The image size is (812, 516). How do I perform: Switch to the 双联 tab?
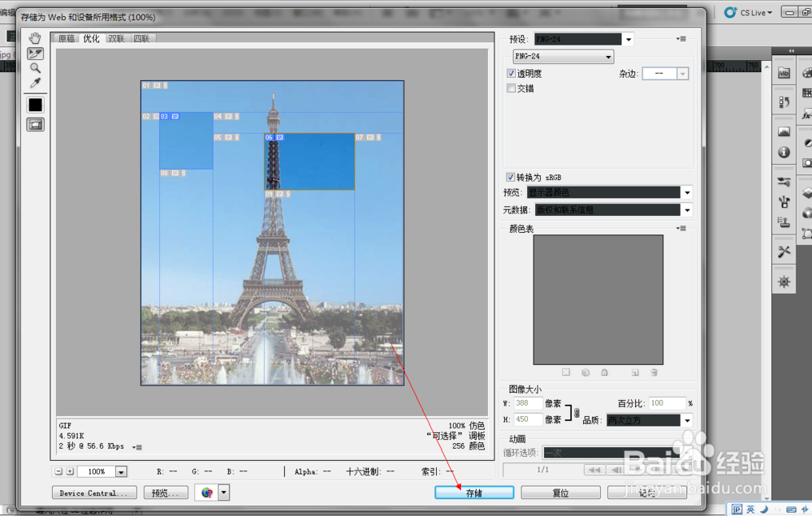(116, 38)
